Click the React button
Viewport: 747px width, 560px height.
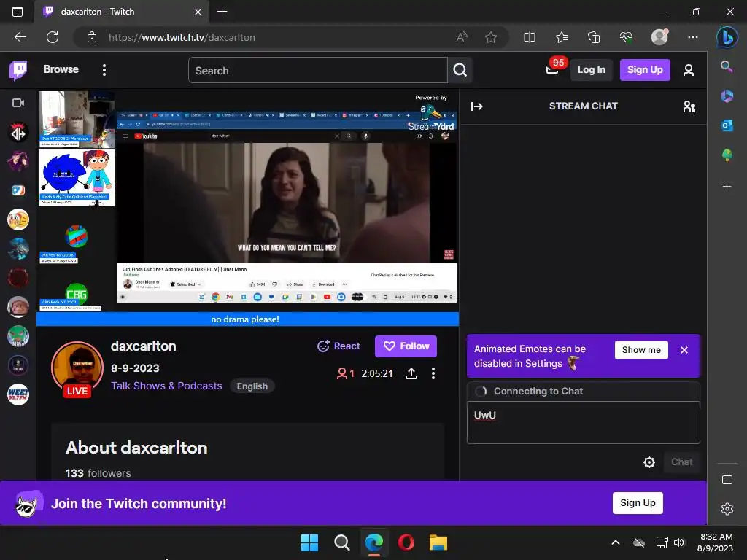(x=338, y=346)
